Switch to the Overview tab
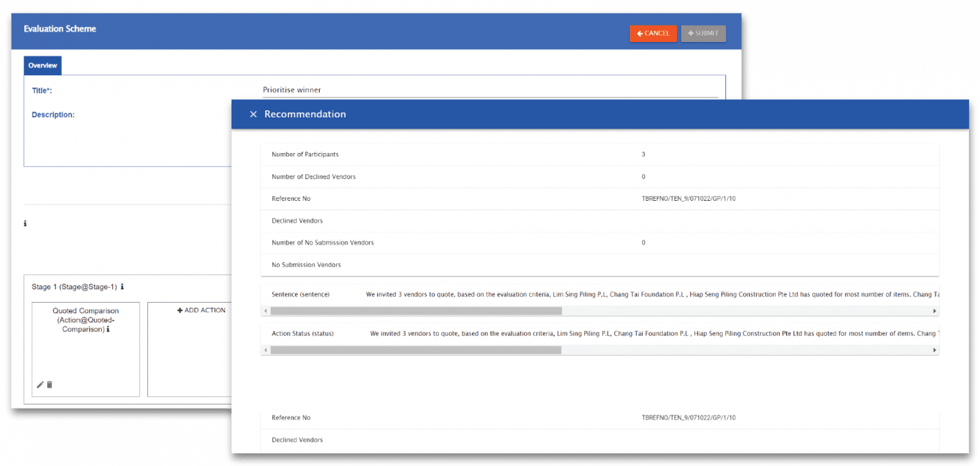980x466 pixels. point(42,65)
